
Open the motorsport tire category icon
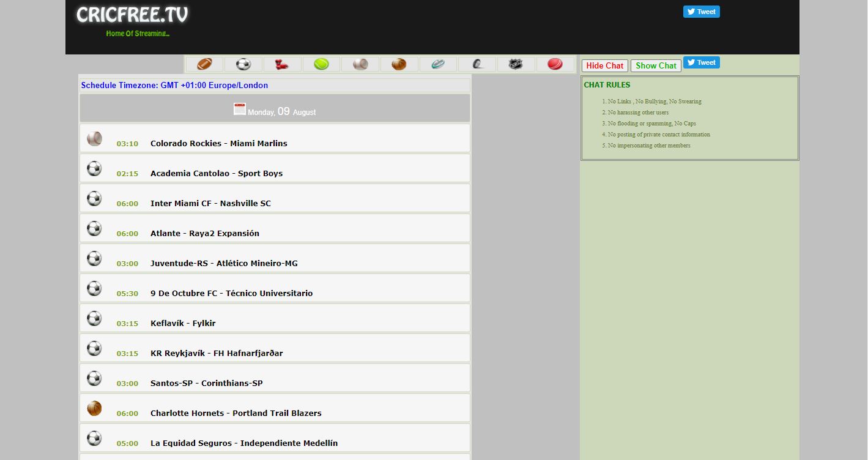click(477, 64)
